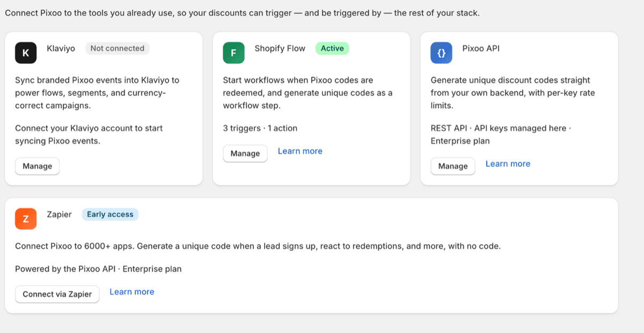The height and width of the screenshot is (333, 644).
Task: Follow Learn more link for Zapier
Action: [132, 292]
